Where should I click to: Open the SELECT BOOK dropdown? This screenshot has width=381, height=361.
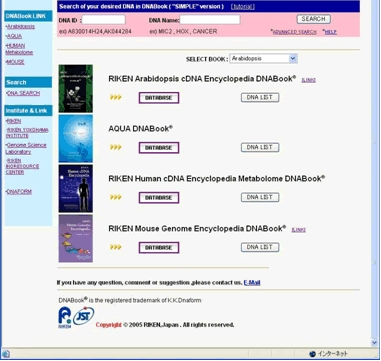(263, 59)
